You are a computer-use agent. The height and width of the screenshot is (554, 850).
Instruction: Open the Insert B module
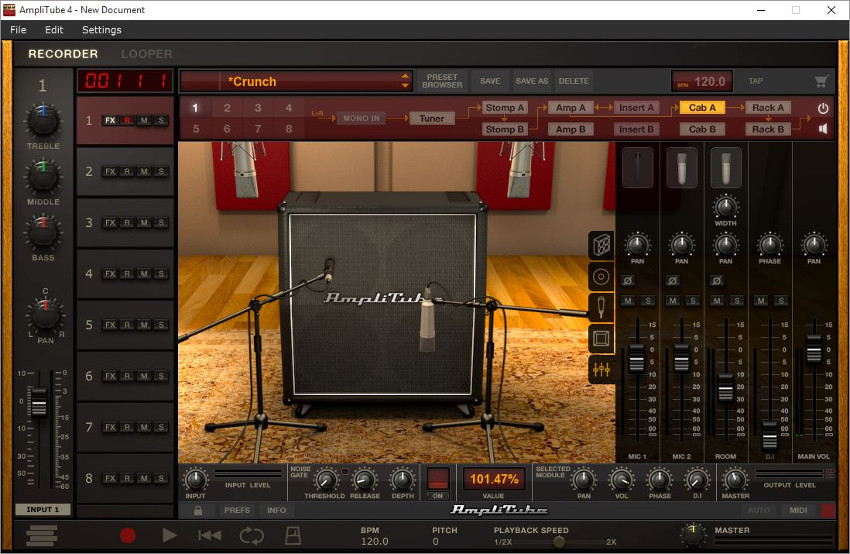[636, 129]
